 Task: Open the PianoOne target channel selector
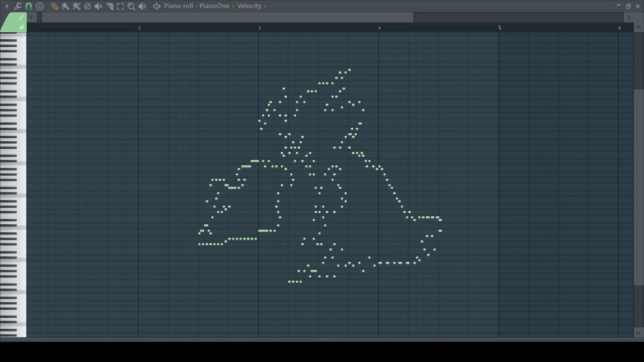pos(214,6)
